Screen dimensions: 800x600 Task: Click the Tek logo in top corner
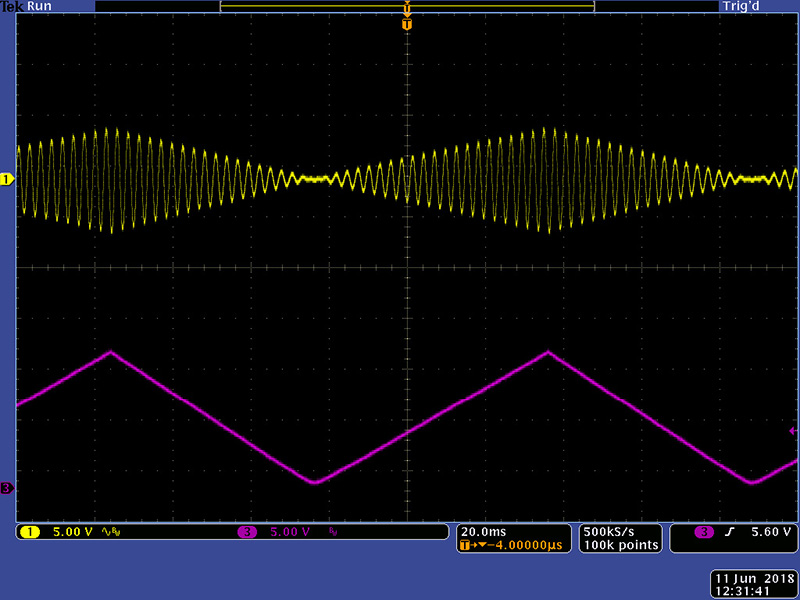pyautogui.click(x=12, y=6)
